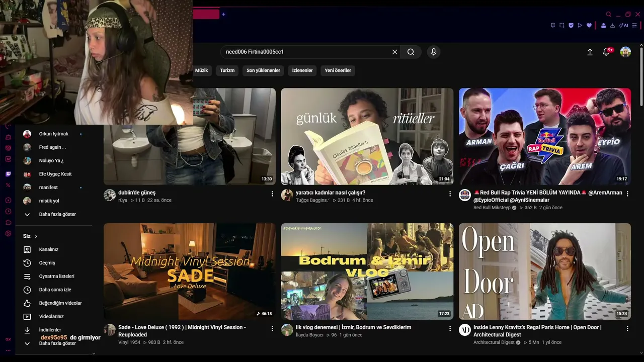Open browser settings gear in sidebar
Screen dimensions: 644x362
[x=8, y=233]
